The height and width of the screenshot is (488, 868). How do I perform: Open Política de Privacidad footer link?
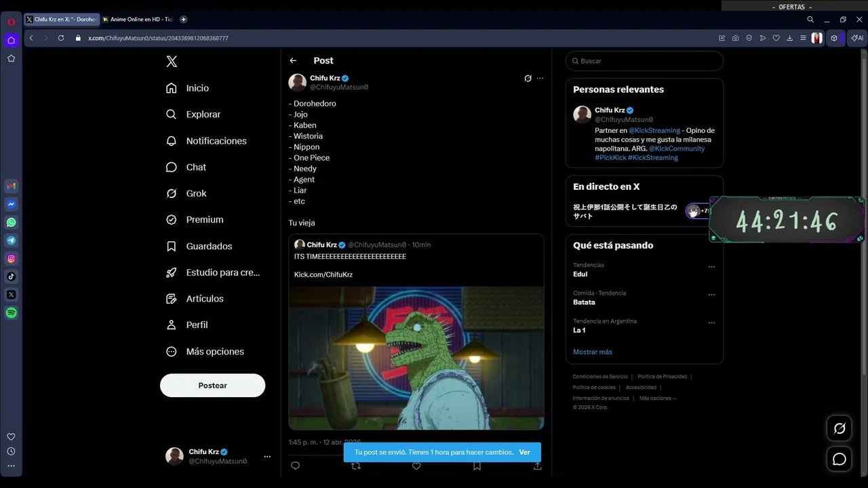(662, 377)
